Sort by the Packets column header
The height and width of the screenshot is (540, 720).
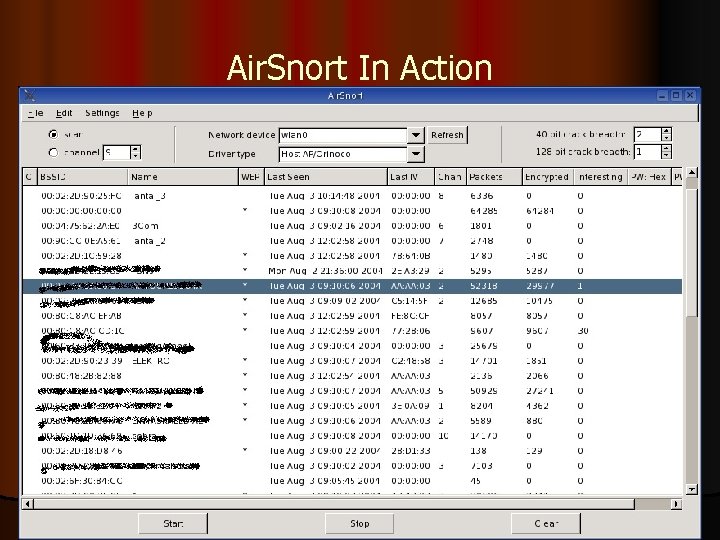point(494,177)
